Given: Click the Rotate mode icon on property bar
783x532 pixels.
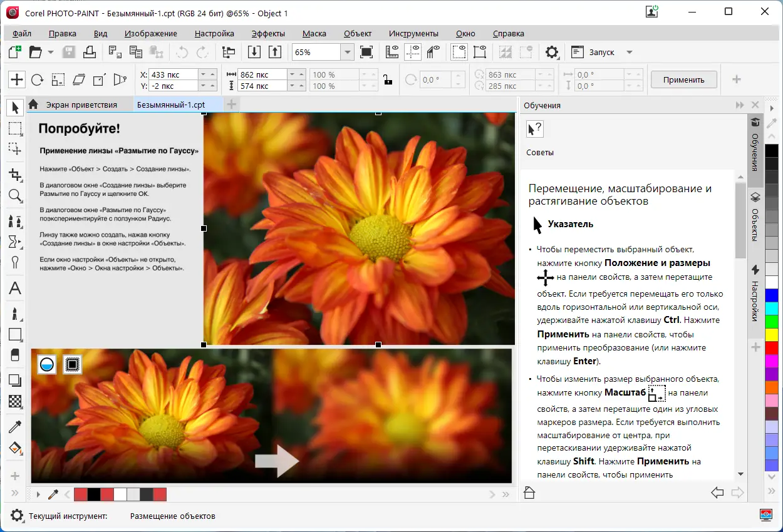Looking at the screenshot, I should (37, 79).
